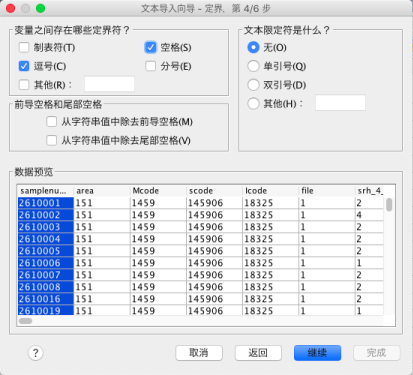Open the help question mark button
413x375 pixels.
[x=36, y=353]
